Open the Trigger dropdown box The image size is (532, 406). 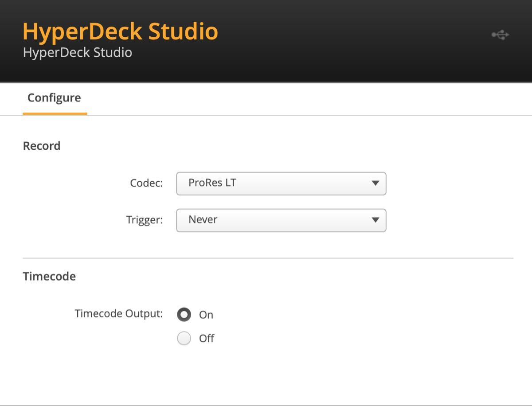(281, 220)
